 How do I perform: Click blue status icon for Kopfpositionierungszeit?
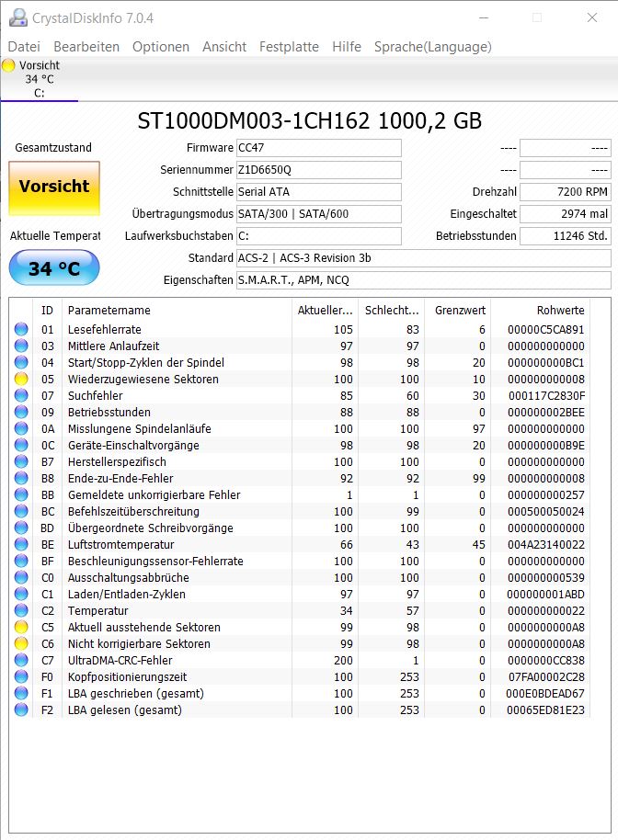coord(21,676)
